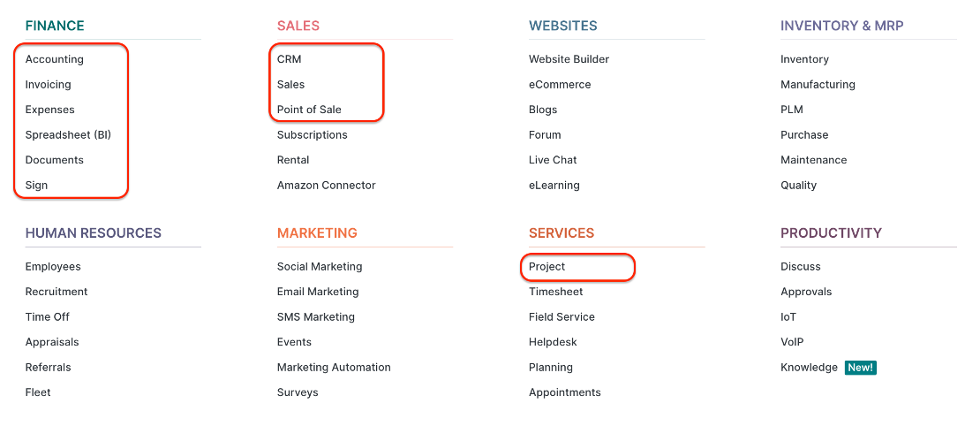Choose Marketing Automation link
The image size is (980, 426).
tap(334, 367)
